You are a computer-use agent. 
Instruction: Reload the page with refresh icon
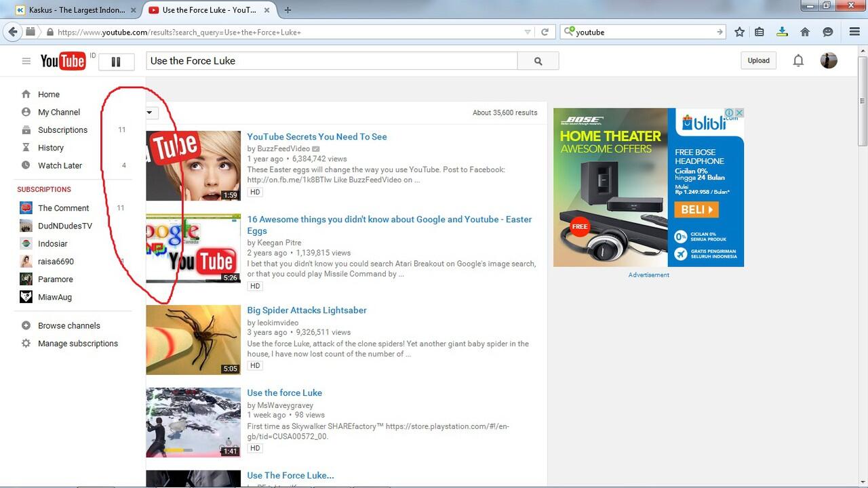(x=545, y=32)
